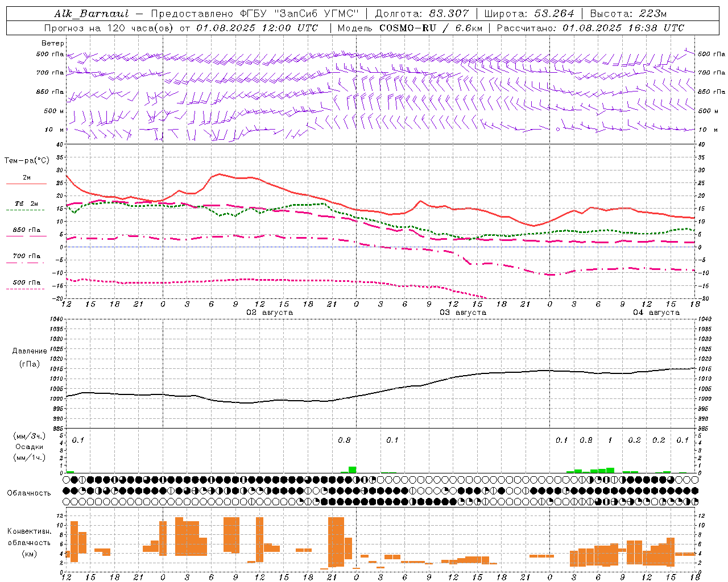Click the Ветер wind panel label

point(53,43)
